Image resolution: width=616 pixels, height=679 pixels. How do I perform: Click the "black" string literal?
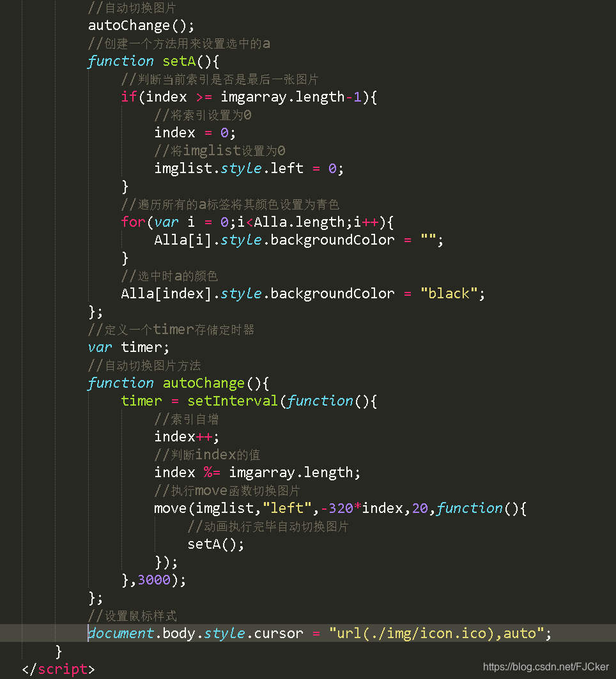coord(449,294)
